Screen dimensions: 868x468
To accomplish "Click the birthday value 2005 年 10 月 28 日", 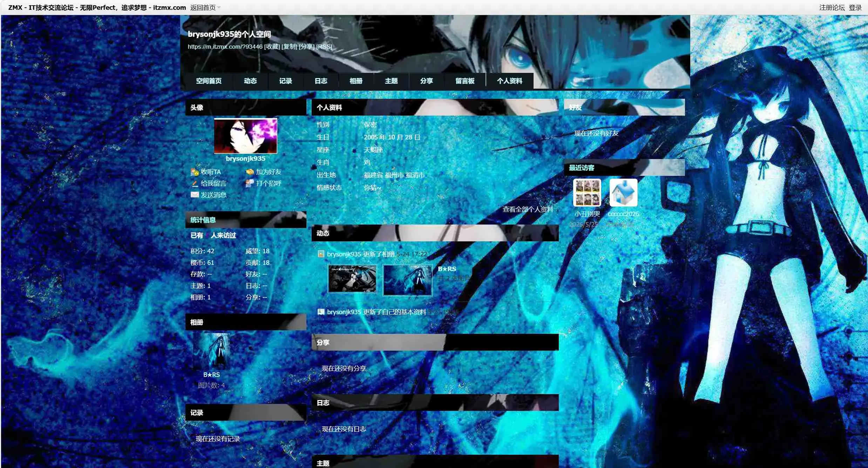I will [392, 137].
